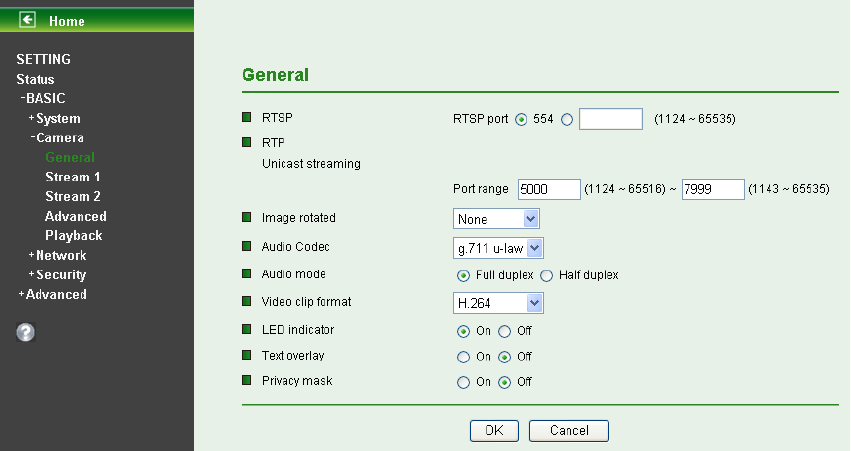Select the custom RTSP port radio button
Image resolution: width=851 pixels, height=451 pixels.
tap(567, 119)
